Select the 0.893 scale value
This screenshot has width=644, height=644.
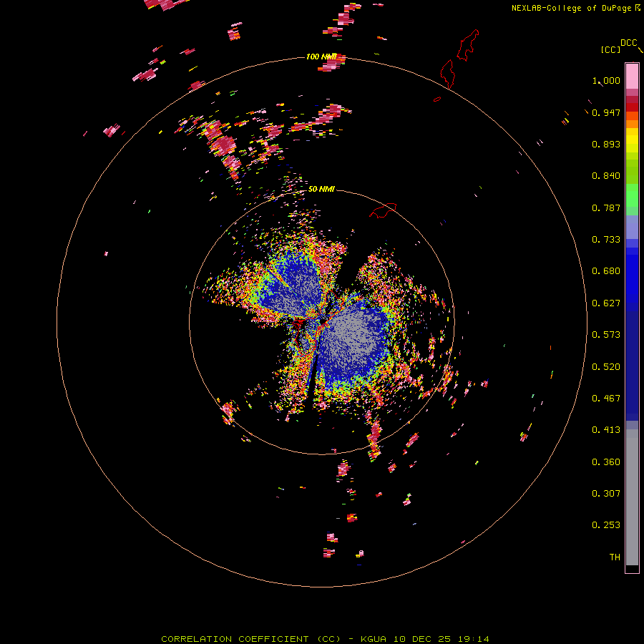point(606,144)
